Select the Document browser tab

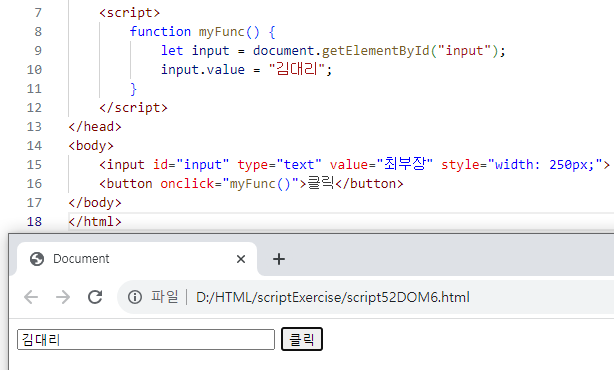[137, 259]
